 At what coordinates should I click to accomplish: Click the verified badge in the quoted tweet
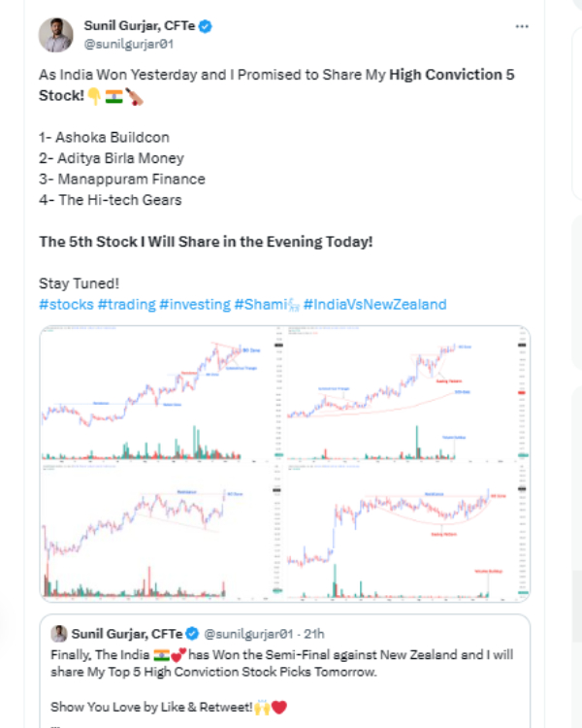click(x=192, y=633)
